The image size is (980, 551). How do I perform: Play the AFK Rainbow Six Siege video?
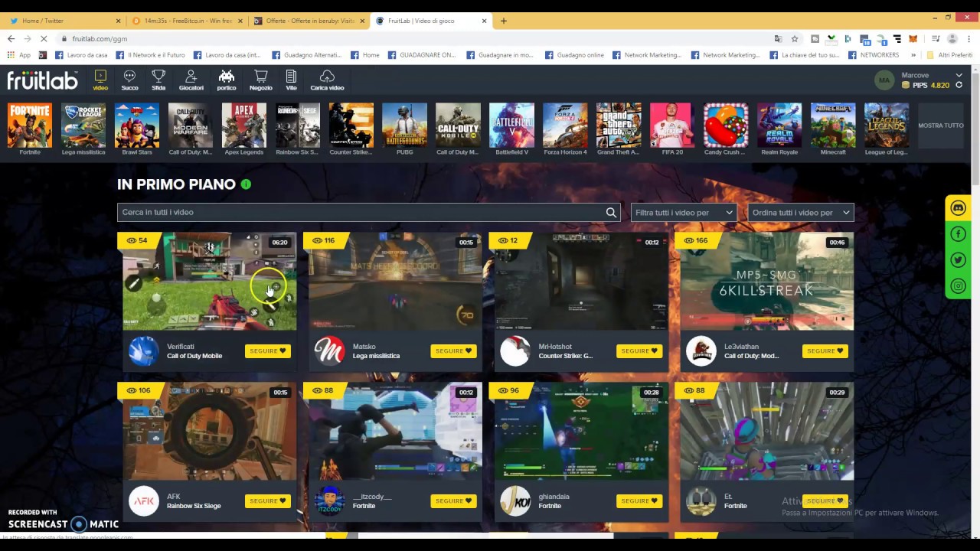[x=209, y=432]
